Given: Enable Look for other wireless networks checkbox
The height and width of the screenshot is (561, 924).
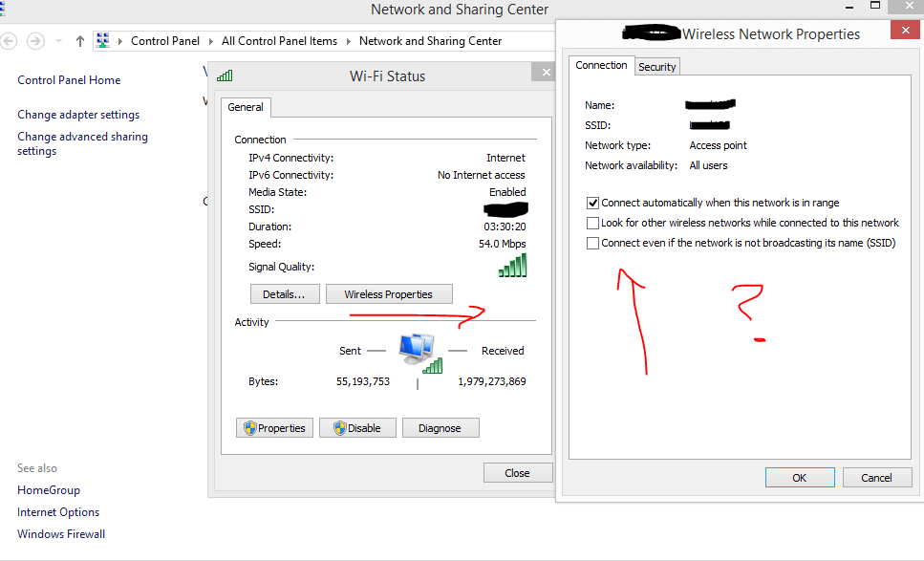Looking at the screenshot, I should [x=593, y=223].
